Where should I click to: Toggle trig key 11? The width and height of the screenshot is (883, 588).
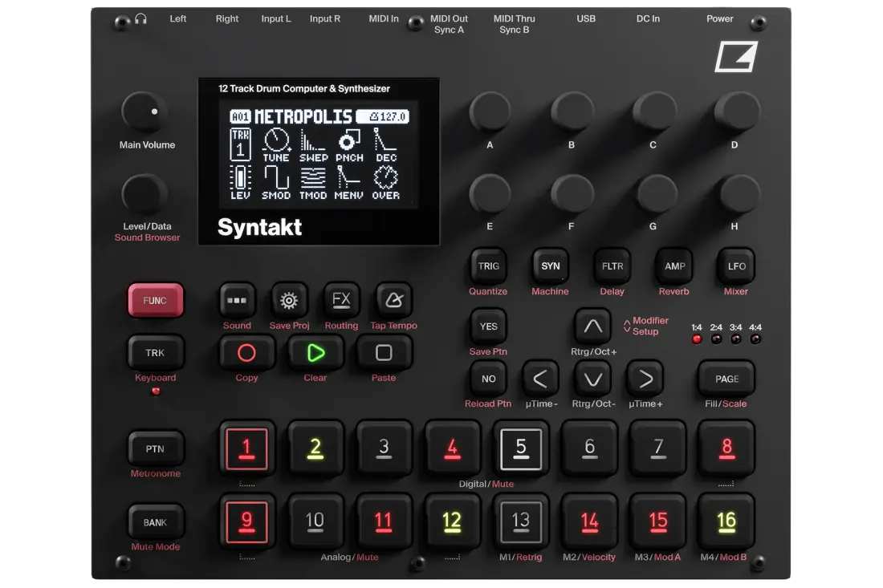384,521
